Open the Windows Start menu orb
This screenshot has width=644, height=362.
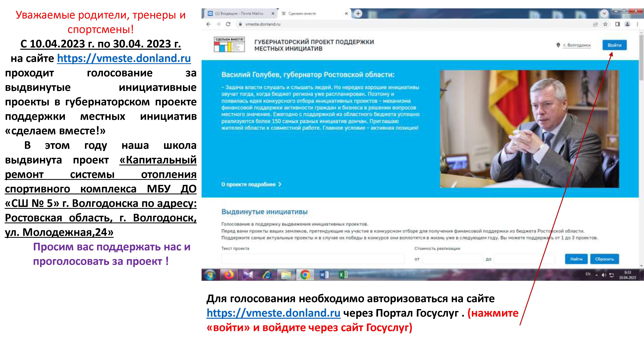point(210,275)
